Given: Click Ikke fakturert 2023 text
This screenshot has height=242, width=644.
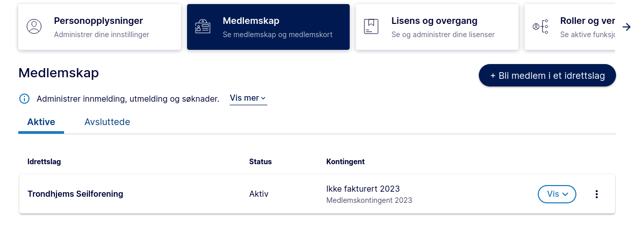Looking at the screenshot, I should 363,189.
